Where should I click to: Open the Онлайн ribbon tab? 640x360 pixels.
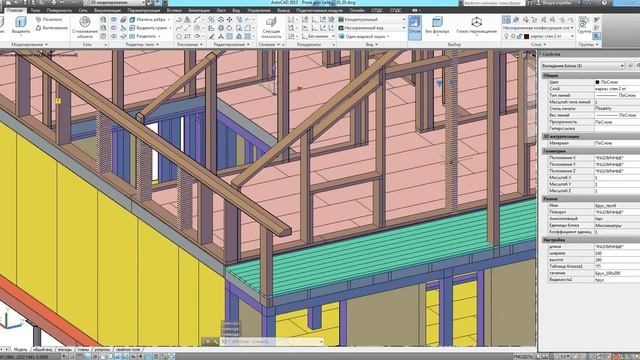tap(357, 10)
